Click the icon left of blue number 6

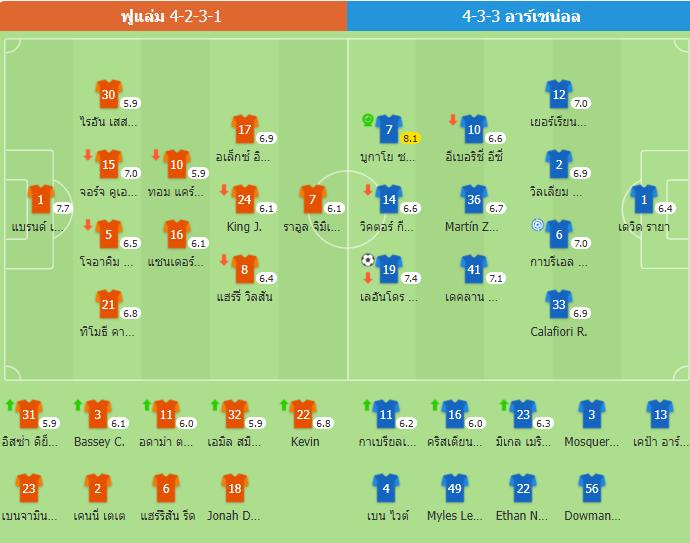(539, 225)
